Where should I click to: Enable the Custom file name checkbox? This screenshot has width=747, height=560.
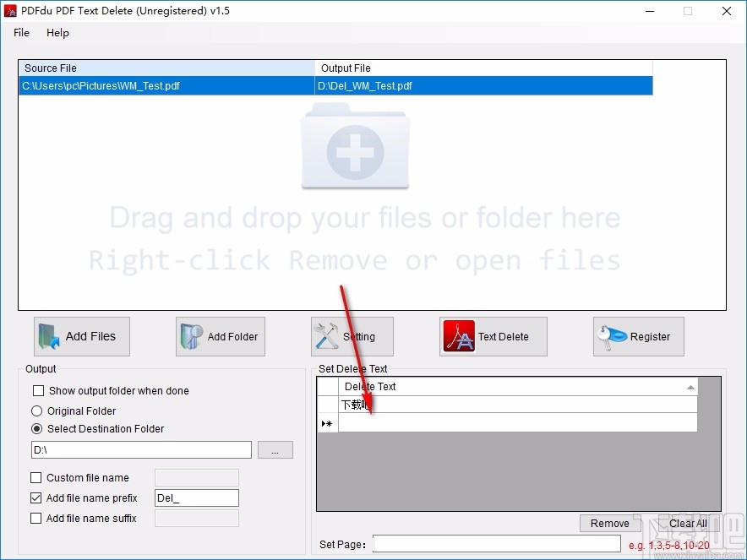point(35,477)
